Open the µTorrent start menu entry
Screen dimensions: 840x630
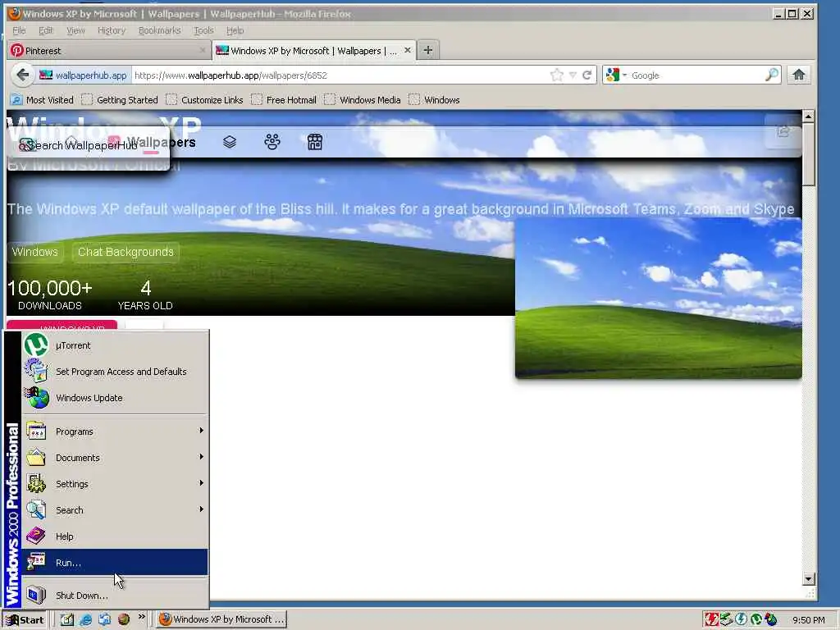coord(115,345)
